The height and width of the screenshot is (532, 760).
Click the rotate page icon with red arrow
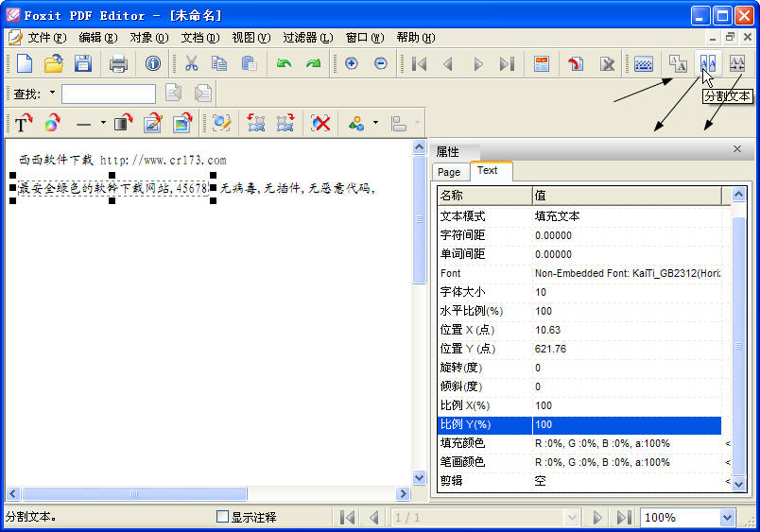pyautogui.click(x=576, y=63)
